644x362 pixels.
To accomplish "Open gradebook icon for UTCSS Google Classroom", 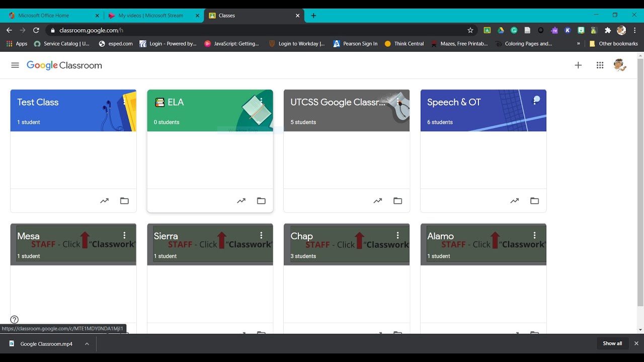I will tap(378, 201).
